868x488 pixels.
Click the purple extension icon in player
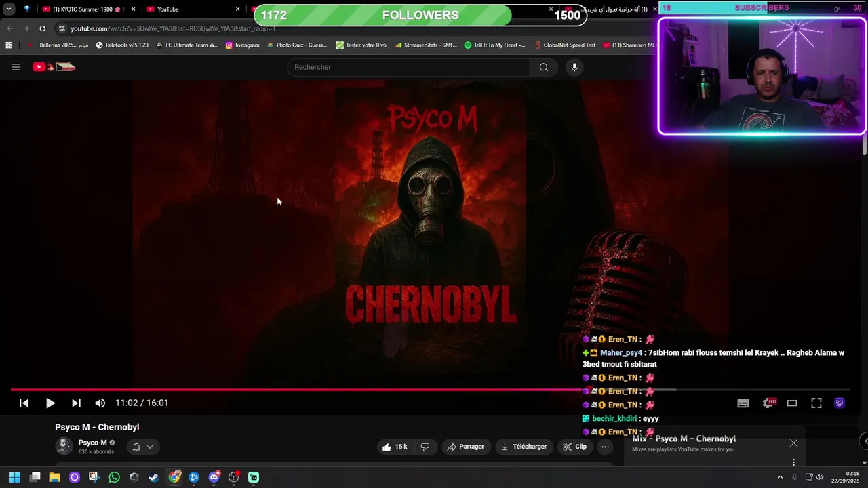tap(840, 403)
